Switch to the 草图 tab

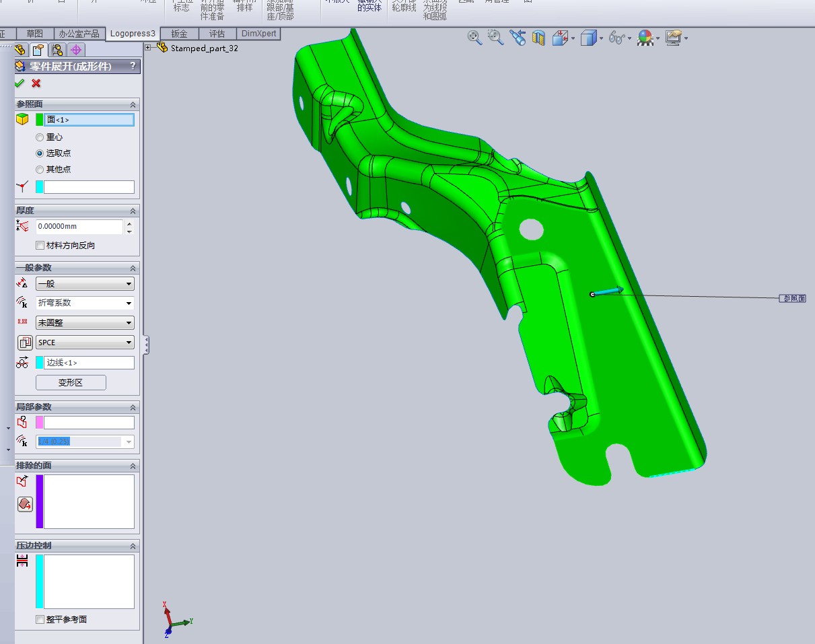tap(34, 34)
